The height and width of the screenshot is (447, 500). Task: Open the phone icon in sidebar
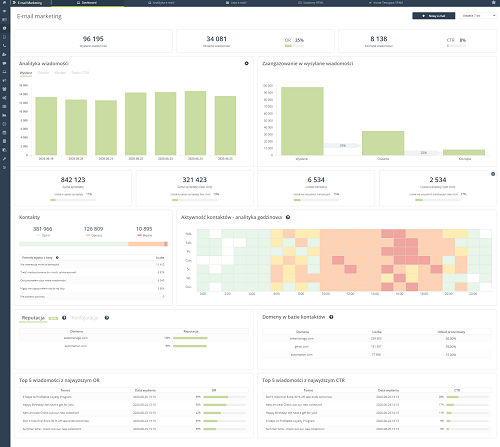pos(4,46)
